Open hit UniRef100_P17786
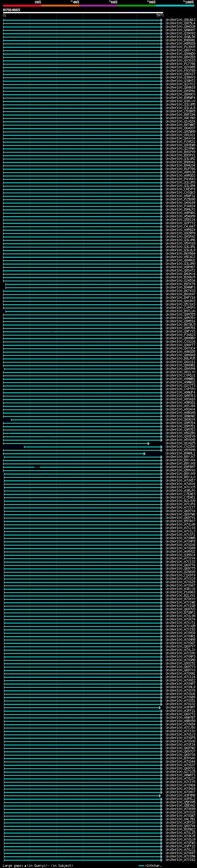The height and width of the screenshot is (868, 197). [x=180, y=64]
